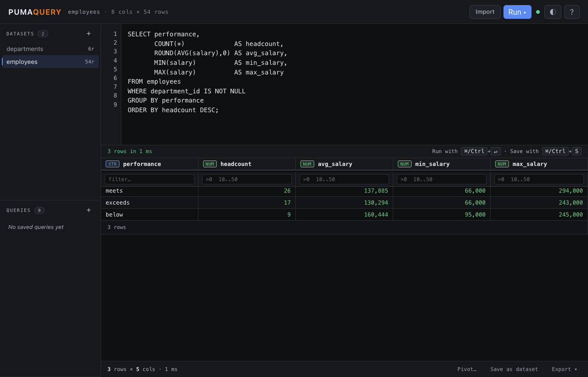Viewport: 588px width, 377px height.
Task: Click 'No saved queries yet' text
Action: (36, 227)
